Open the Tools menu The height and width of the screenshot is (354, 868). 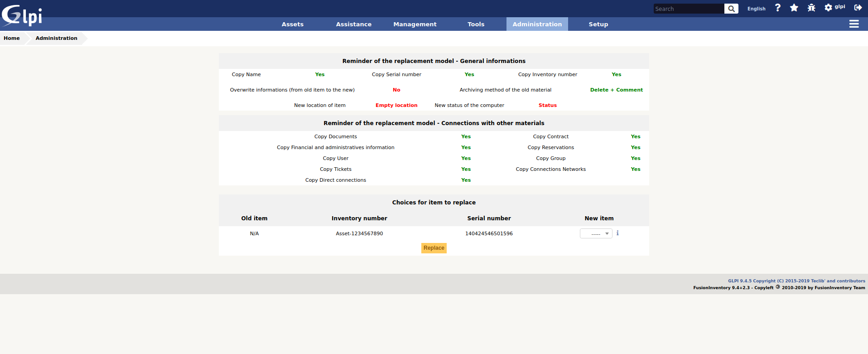[476, 24]
